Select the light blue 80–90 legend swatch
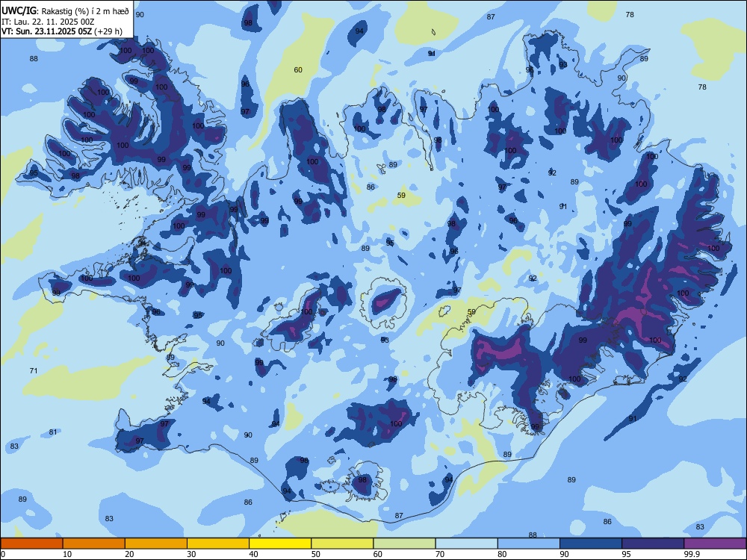Viewport: 747px width, 560px height. pos(529,544)
